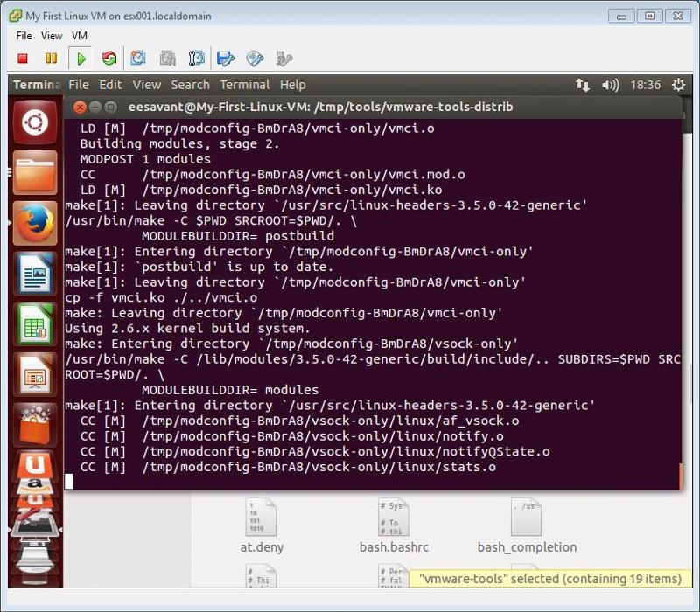
Task: Open Ubuntu Software Center launcher icon
Action: coord(35,425)
